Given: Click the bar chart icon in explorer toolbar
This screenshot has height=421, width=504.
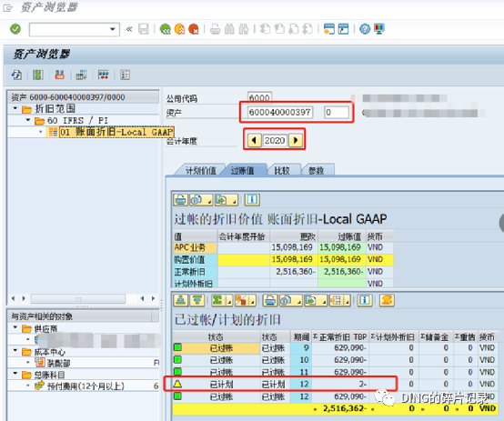Looking at the screenshot, I should pos(81,75).
